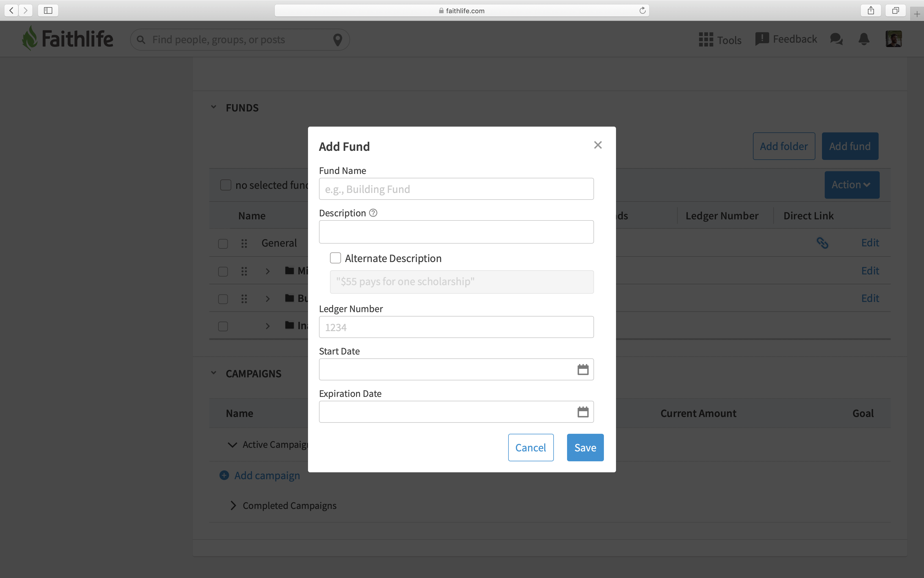Viewport: 924px width, 578px height.
Task: Click the alternate description scholarship field
Action: pyautogui.click(x=462, y=282)
